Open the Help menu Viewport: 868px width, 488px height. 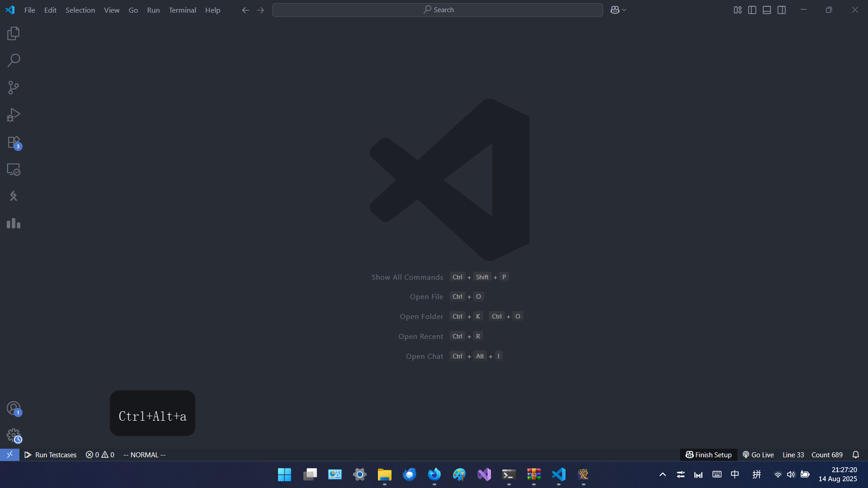pyautogui.click(x=212, y=10)
